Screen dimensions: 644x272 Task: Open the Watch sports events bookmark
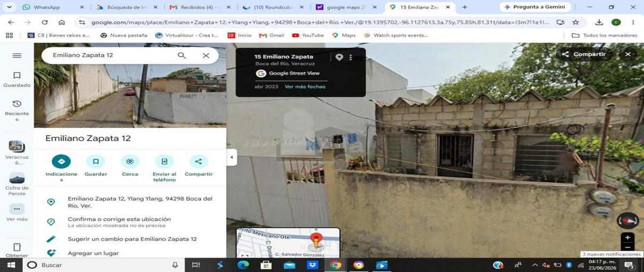[396, 35]
